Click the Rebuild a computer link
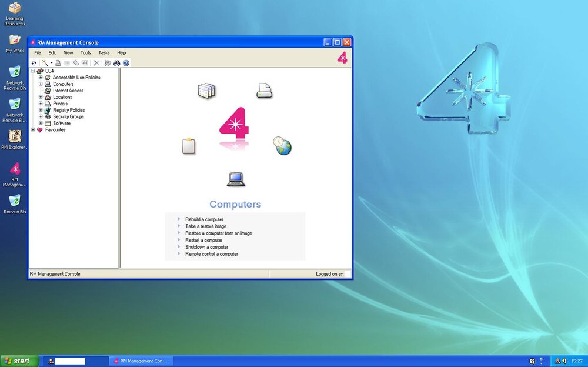This screenshot has width=588, height=367. tap(204, 219)
